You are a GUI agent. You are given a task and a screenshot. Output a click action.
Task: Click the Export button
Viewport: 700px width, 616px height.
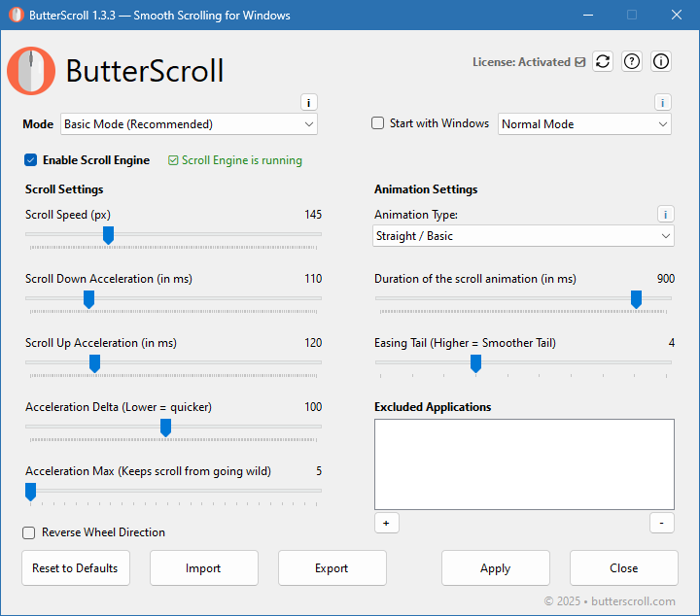point(332,567)
